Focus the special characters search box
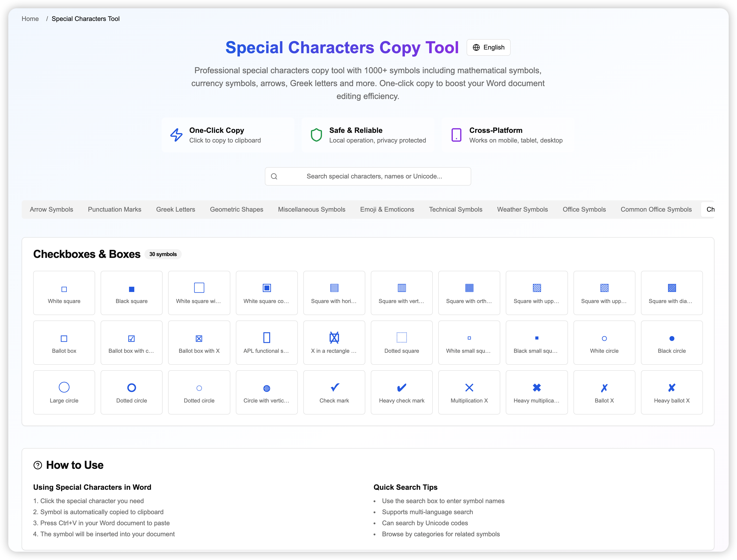The image size is (737, 560). click(368, 176)
